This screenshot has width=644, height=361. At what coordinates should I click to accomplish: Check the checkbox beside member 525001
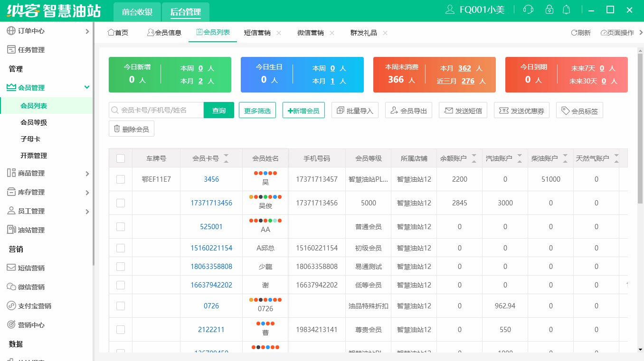[x=120, y=226]
